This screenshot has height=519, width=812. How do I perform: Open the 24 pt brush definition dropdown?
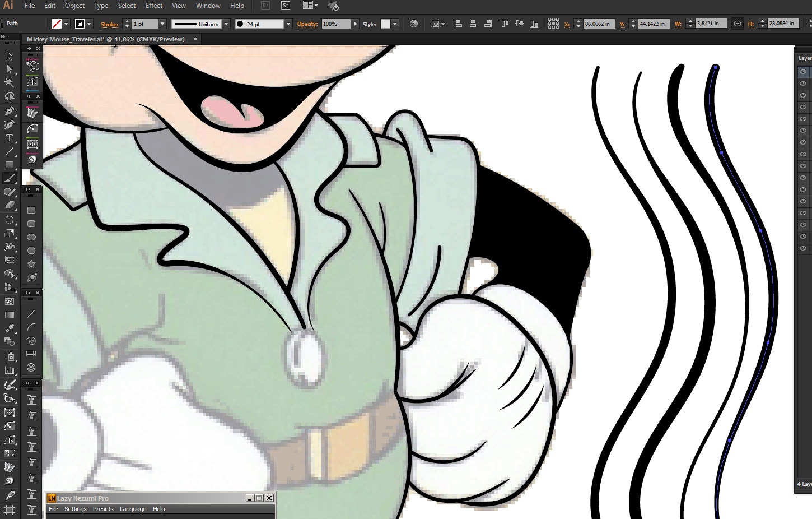tap(288, 24)
